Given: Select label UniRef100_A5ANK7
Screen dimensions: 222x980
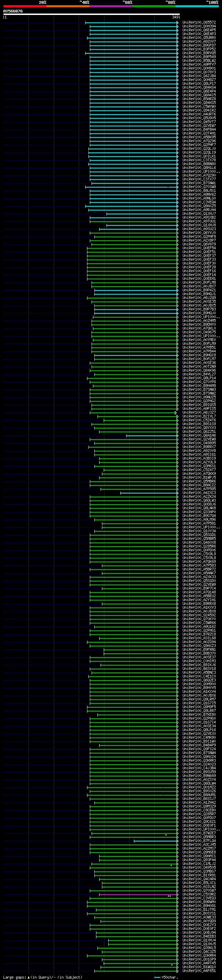Looking at the screenshot, I should [x=199, y=574].
